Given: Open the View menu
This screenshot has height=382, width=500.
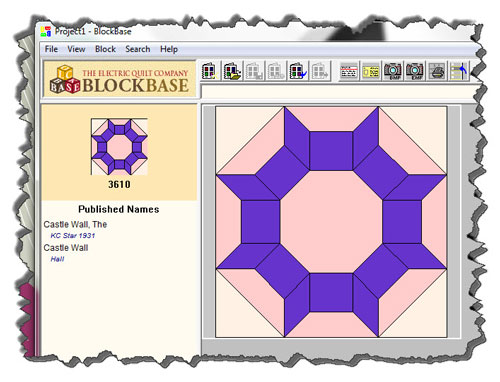Looking at the screenshot, I should (76, 49).
